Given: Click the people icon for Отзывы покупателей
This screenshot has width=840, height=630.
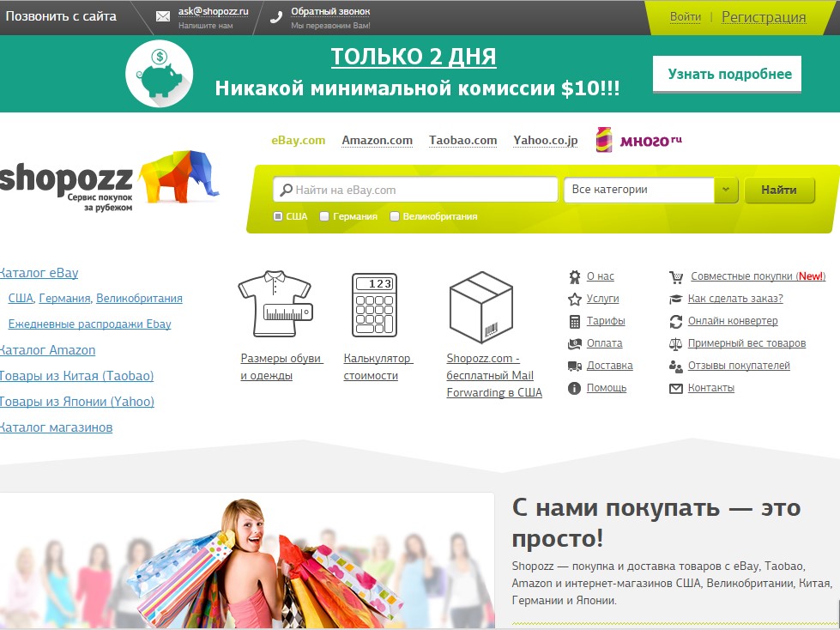Looking at the screenshot, I should 675,366.
